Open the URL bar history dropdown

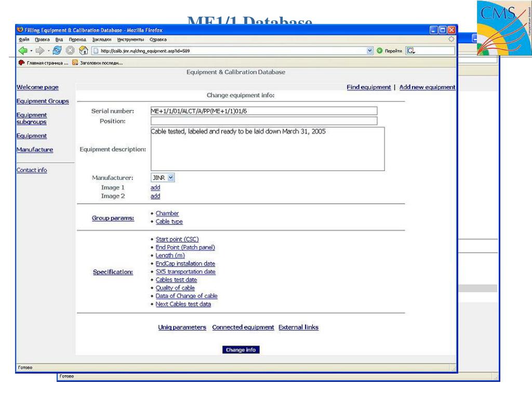(x=370, y=51)
